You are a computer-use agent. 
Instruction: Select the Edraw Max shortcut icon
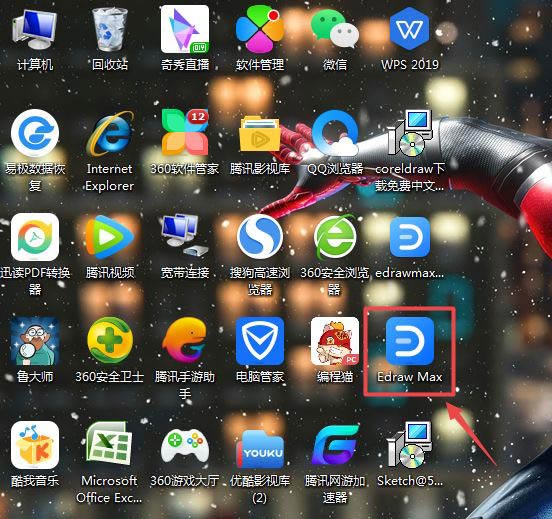coord(410,341)
